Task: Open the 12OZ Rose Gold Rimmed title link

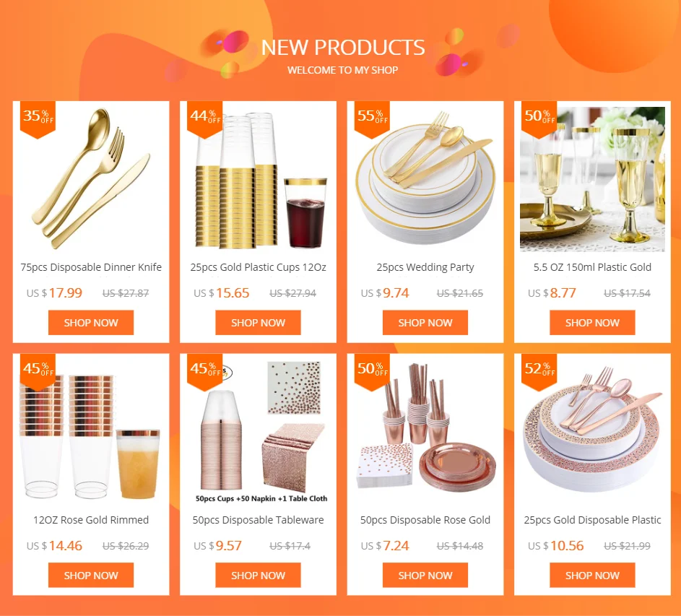Action: coord(91,520)
